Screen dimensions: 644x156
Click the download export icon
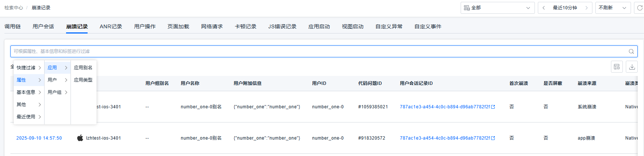pos(632,67)
